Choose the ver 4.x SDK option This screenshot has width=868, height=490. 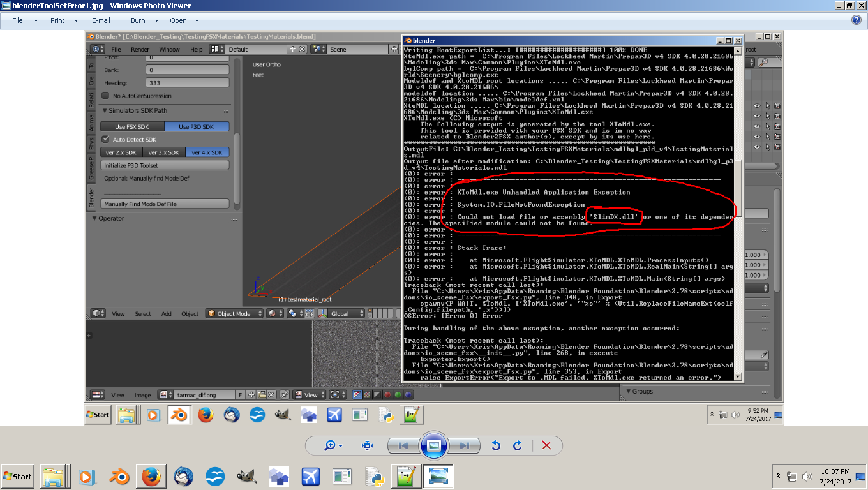tap(207, 152)
